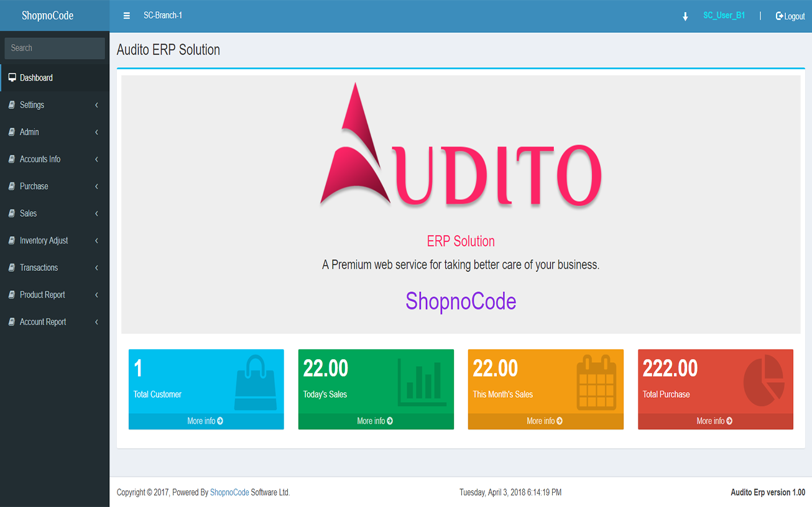Viewport: 812px width, 507px height.
Task: Click the book icon beside Settings
Action: (x=12, y=105)
